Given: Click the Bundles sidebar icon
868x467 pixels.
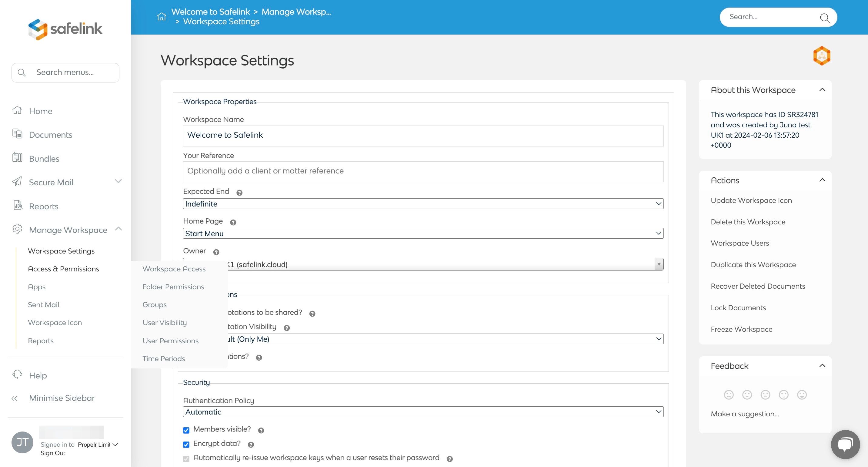Looking at the screenshot, I should click(17, 158).
